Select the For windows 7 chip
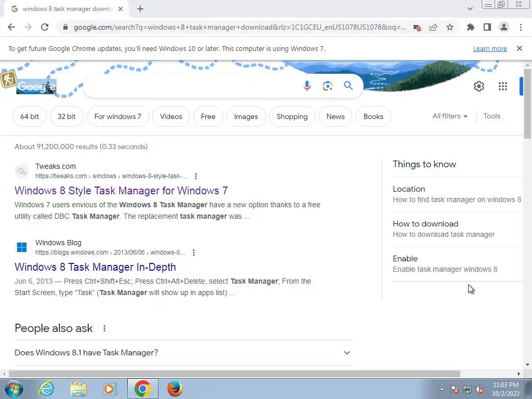This screenshot has width=532, height=399. click(x=118, y=116)
